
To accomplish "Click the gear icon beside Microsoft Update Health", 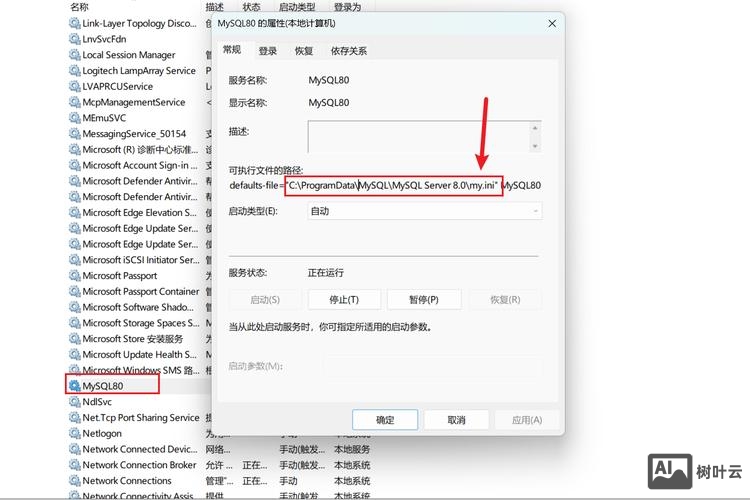I will [74, 355].
